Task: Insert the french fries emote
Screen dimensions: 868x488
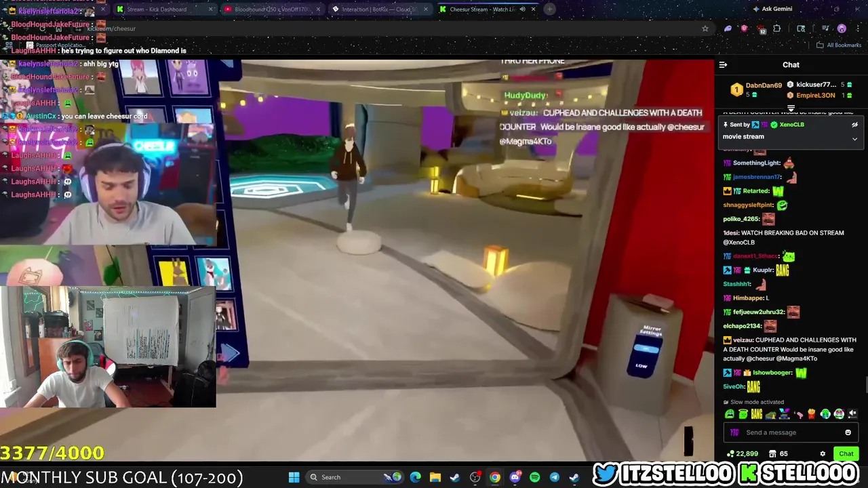Action: (811, 414)
